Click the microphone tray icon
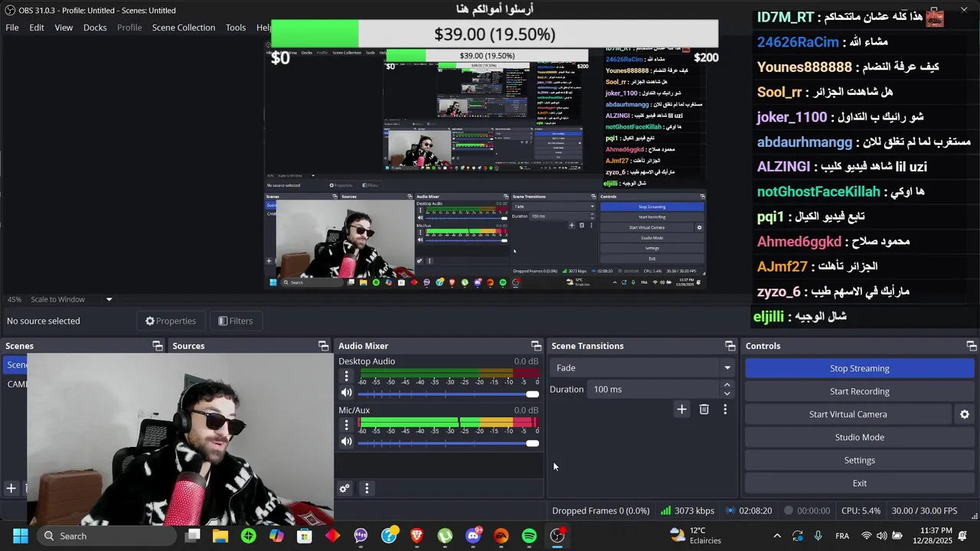Viewport: 980px width, 551px height. (818, 536)
